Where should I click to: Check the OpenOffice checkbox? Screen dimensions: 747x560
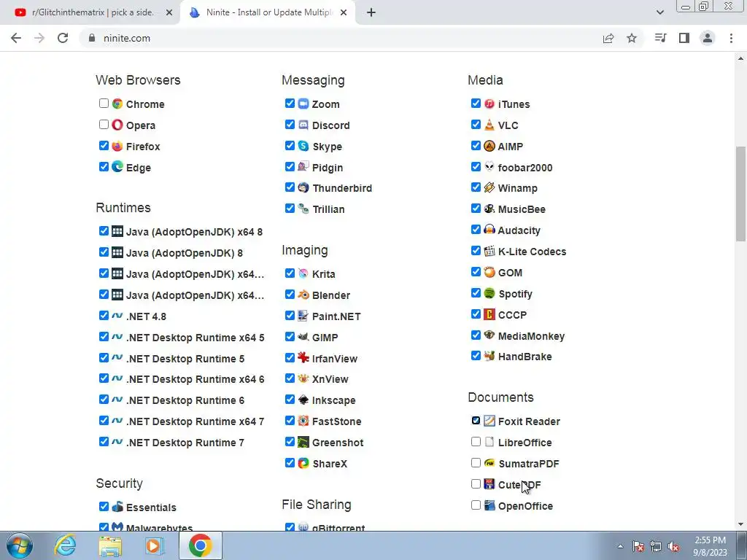(476, 505)
